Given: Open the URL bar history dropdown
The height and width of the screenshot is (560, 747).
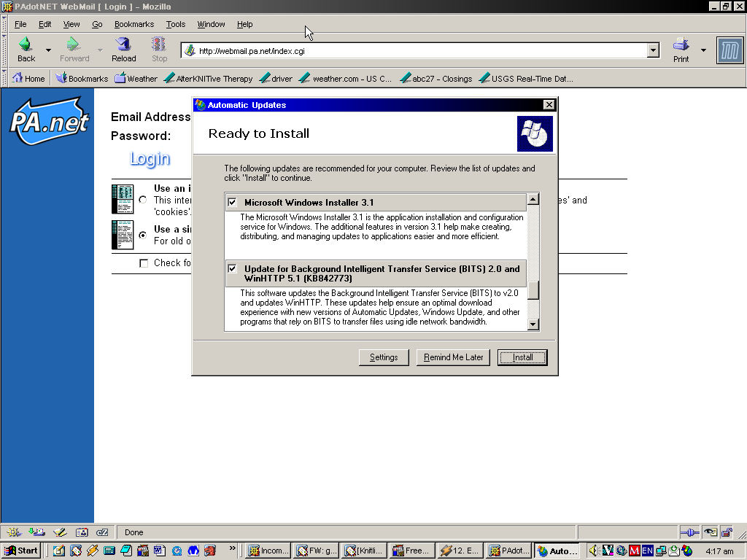Looking at the screenshot, I should coord(653,50).
